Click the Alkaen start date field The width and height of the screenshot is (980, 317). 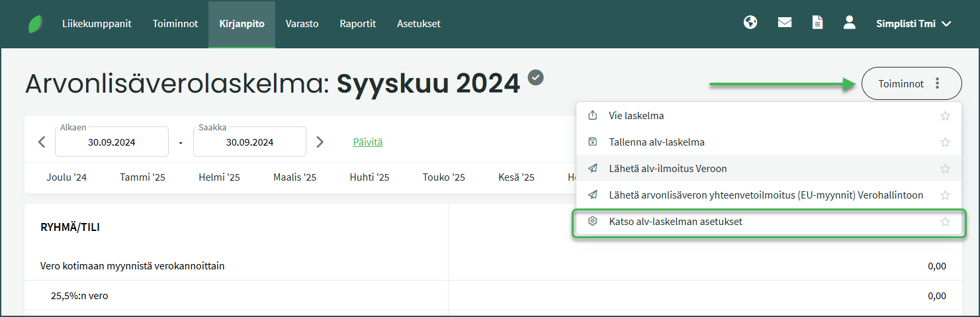coord(112,142)
